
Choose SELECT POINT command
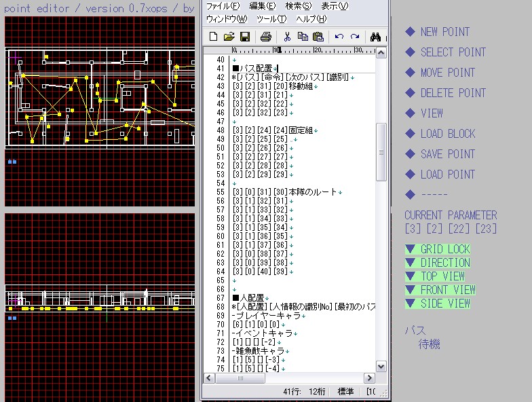(453, 52)
